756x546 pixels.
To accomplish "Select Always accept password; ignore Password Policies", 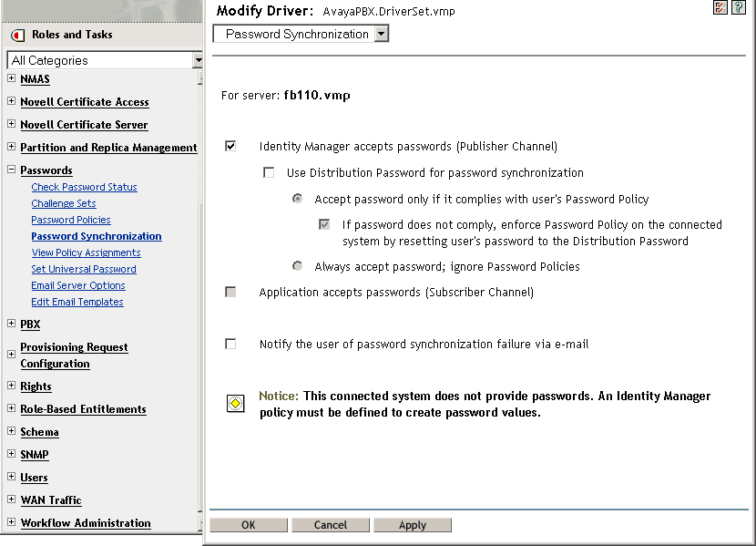I will coord(297,264).
